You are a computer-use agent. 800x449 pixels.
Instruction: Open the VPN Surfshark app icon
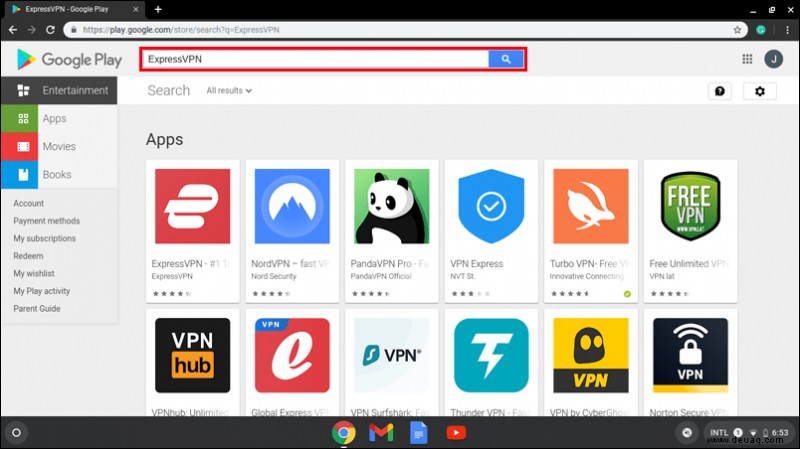click(392, 355)
